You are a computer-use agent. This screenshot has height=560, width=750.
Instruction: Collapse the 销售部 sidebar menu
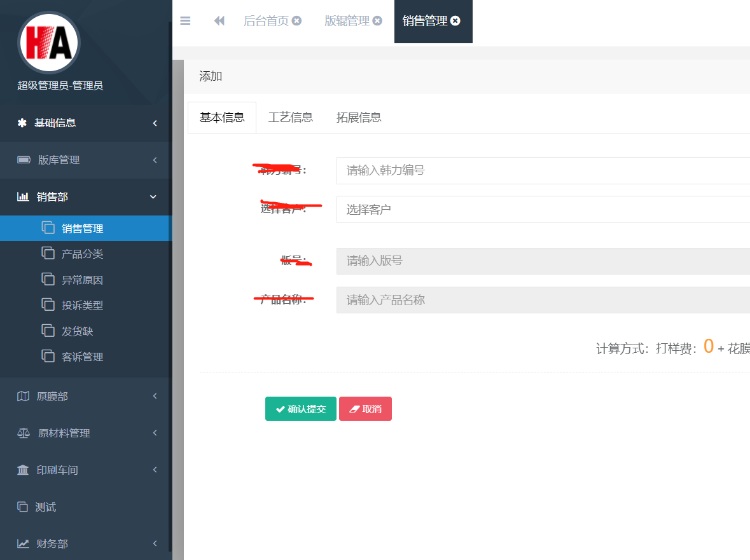pos(86,197)
